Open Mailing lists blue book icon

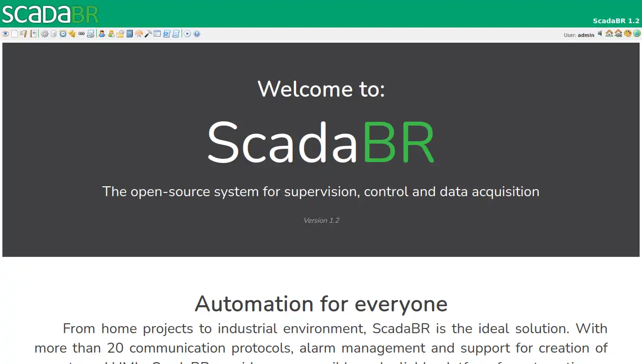(129, 34)
